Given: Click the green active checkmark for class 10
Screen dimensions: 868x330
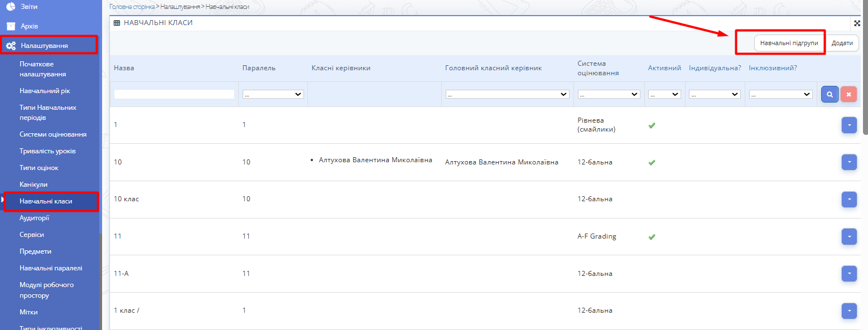Looking at the screenshot, I should coord(652,162).
